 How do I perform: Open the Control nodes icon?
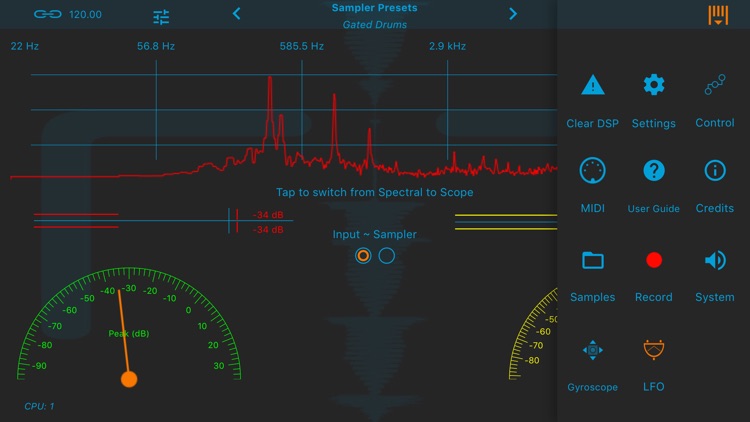tap(715, 85)
